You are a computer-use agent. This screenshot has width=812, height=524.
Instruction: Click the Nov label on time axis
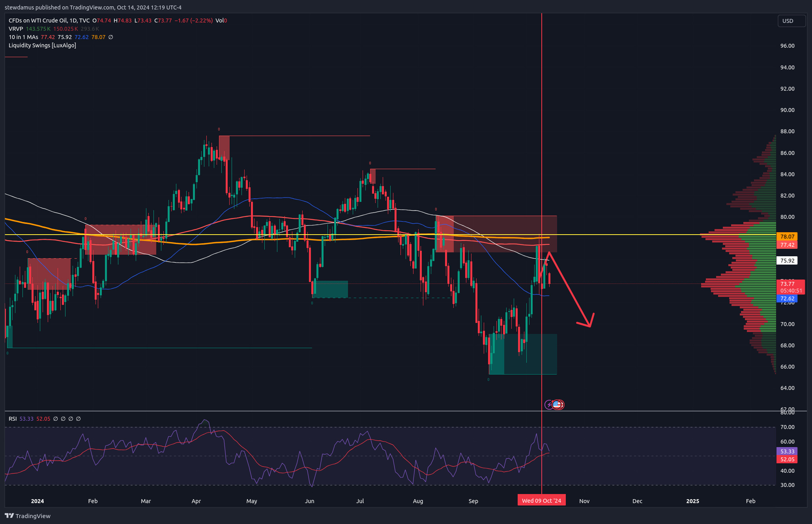pos(584,501)
